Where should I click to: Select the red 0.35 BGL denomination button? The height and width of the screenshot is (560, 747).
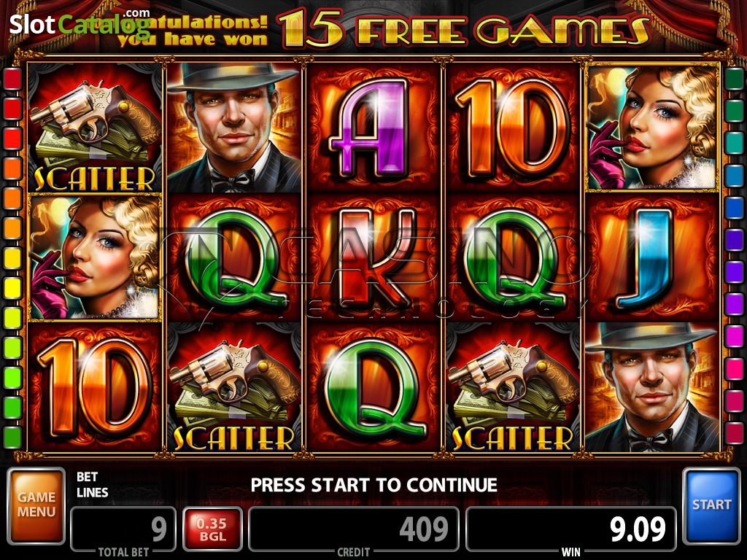212,529
